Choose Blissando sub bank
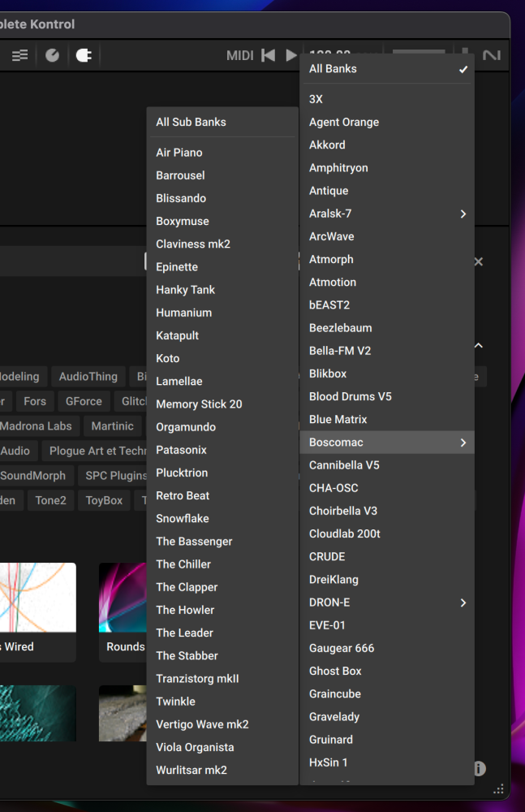Image resolution: width=525 pixels, height=812 pixels. [222, 198]
